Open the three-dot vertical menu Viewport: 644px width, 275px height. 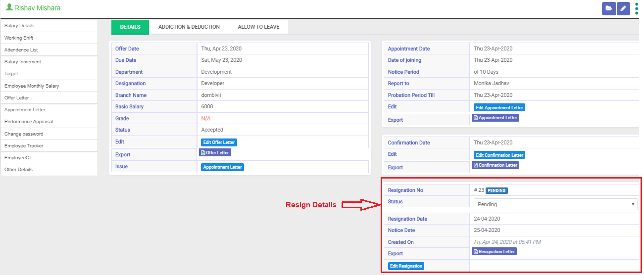pos(637,8)
